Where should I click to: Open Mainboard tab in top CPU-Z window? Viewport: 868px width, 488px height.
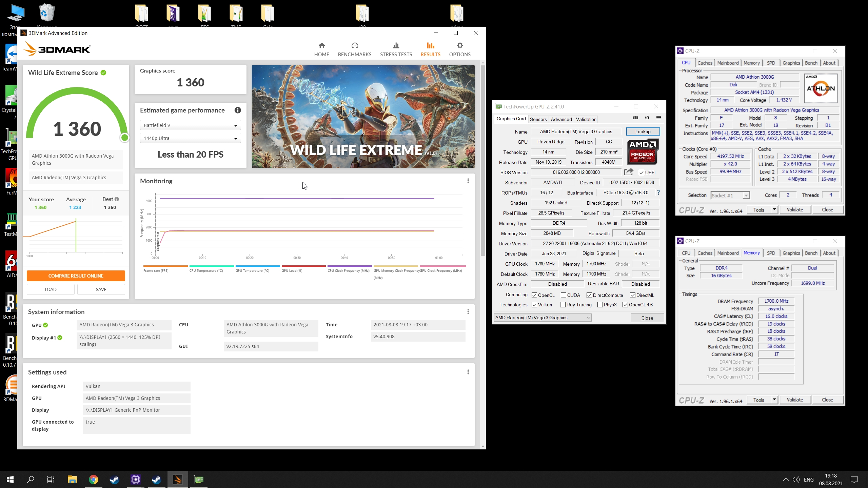[728, 63]
